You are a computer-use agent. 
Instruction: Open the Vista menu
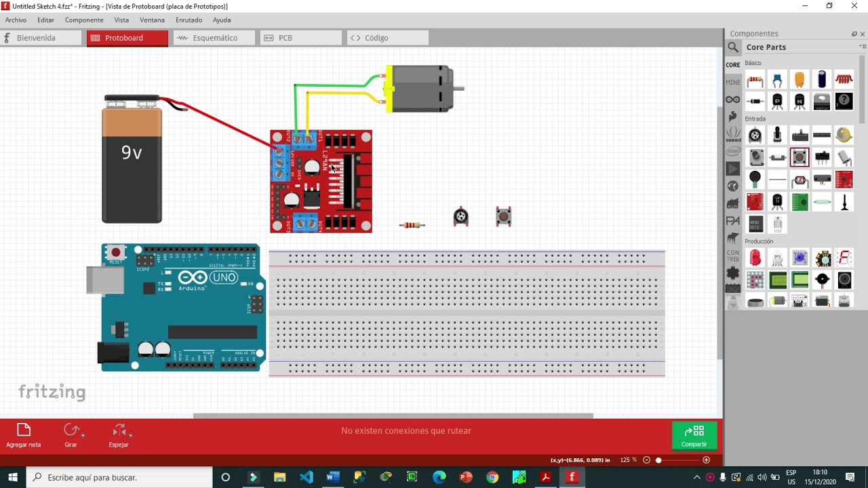(x=121, y=20)
